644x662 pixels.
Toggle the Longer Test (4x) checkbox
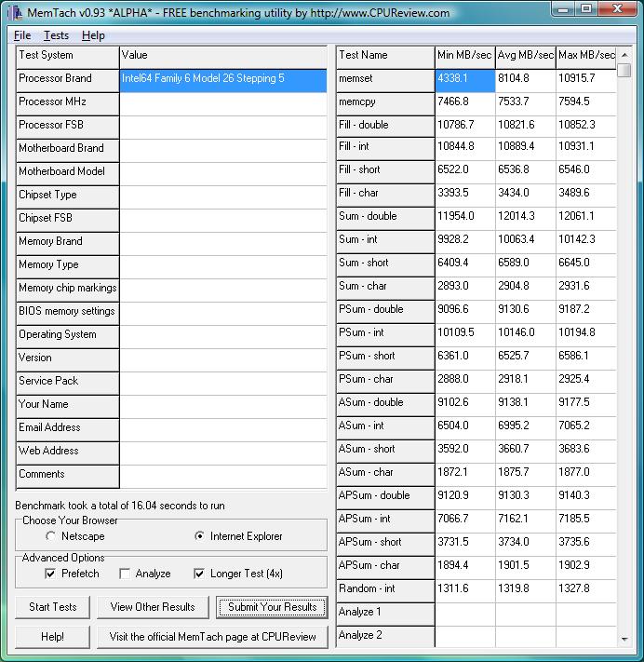click(200, 574)
